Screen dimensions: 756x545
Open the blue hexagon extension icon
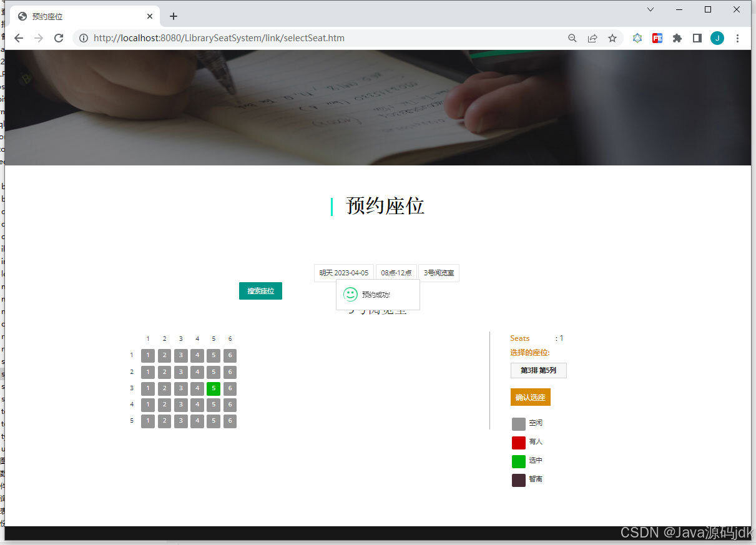coord(637,38)
